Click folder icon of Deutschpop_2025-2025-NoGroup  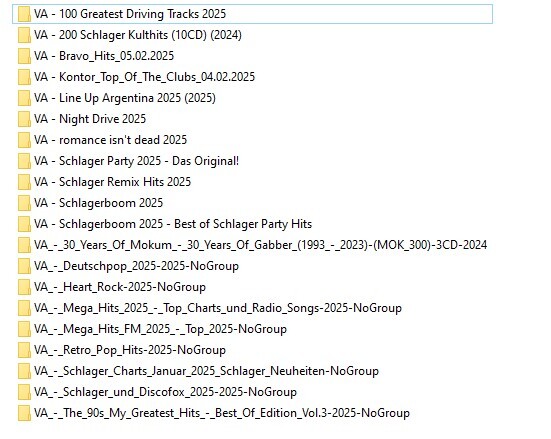click(x=24, y=266)
